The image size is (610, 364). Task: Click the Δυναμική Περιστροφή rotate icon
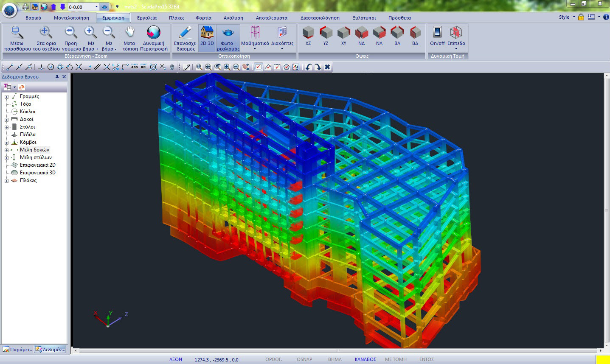pyautogui.click(x=153, y=33)
